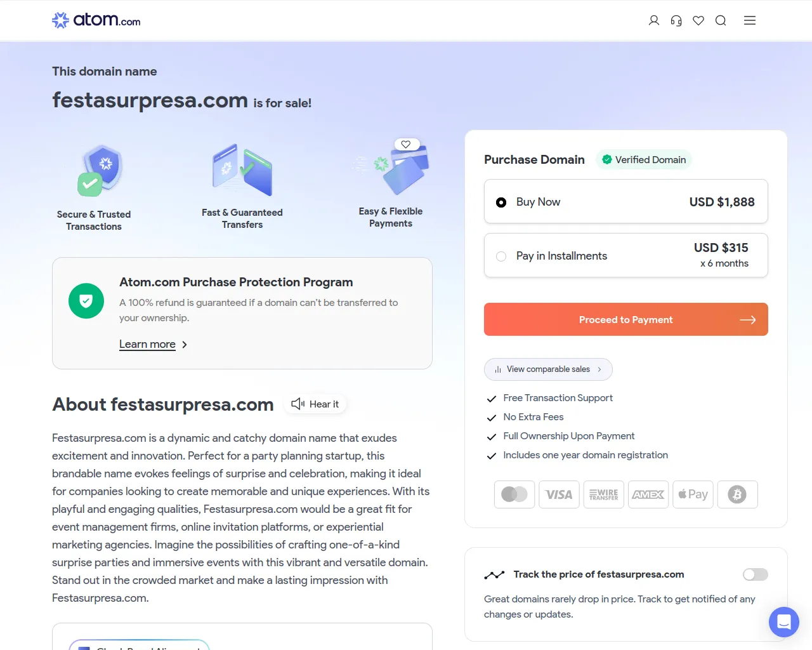The image size is (812, 650).
Task: Click the headset support icon
Action: click(676, 20)
